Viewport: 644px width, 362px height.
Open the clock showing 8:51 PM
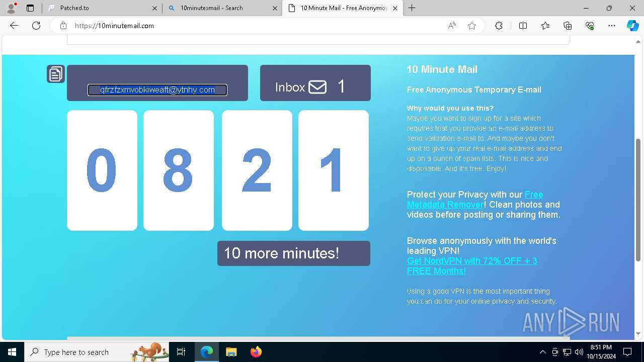601,352
